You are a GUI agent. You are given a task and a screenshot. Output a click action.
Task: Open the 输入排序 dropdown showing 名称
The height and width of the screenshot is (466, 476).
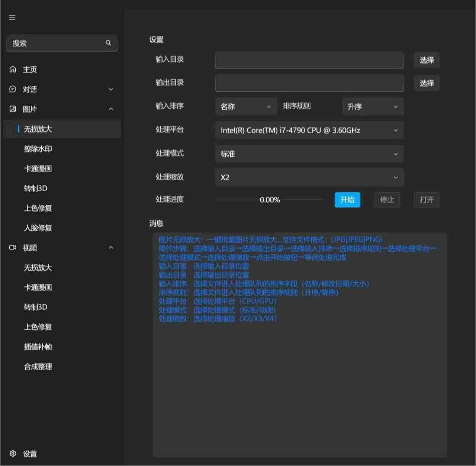pos(245,107)
